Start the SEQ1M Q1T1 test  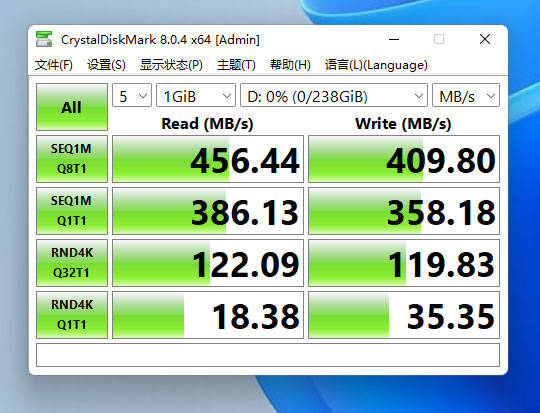72,211
